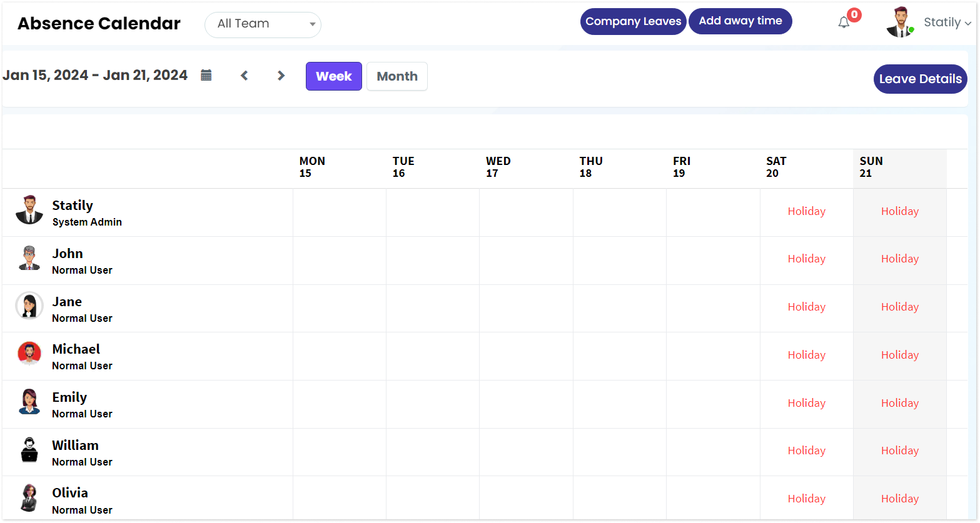This screenshot has width=980, height=523.
Task: Click the Absence Calendar title
Action: coord(99,23)
